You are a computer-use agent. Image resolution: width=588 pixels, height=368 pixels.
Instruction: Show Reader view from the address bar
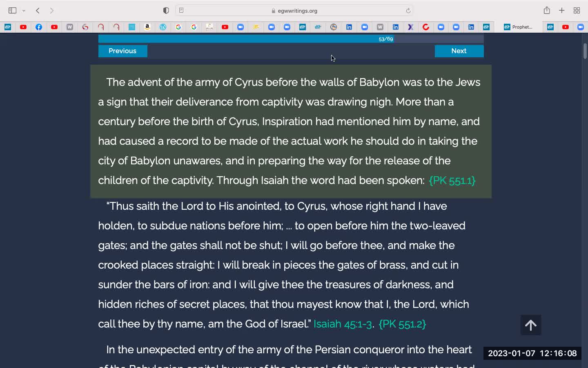coord(181,11)
